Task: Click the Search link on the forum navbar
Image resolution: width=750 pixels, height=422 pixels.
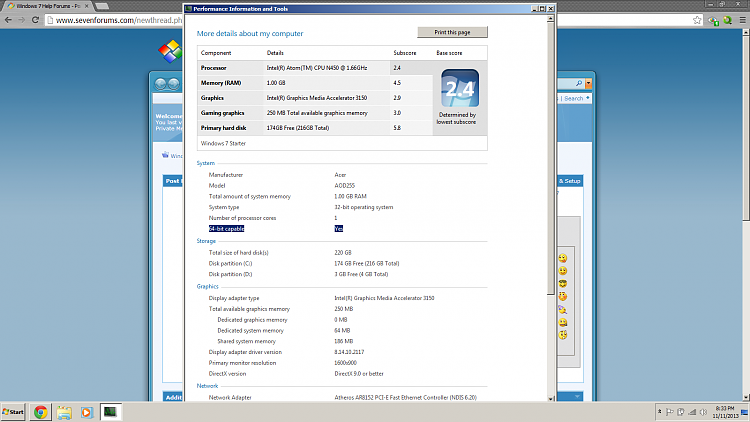Action: [x=574, y=98]
